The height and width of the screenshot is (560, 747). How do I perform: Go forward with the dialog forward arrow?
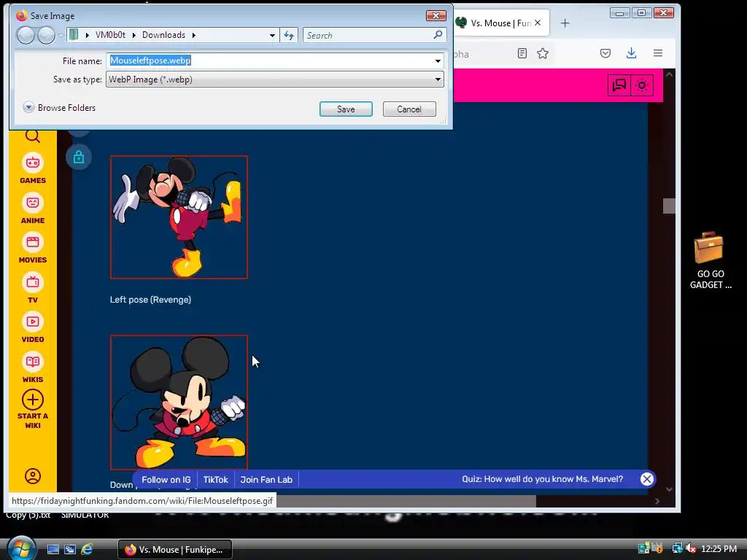tap(46, 35)
